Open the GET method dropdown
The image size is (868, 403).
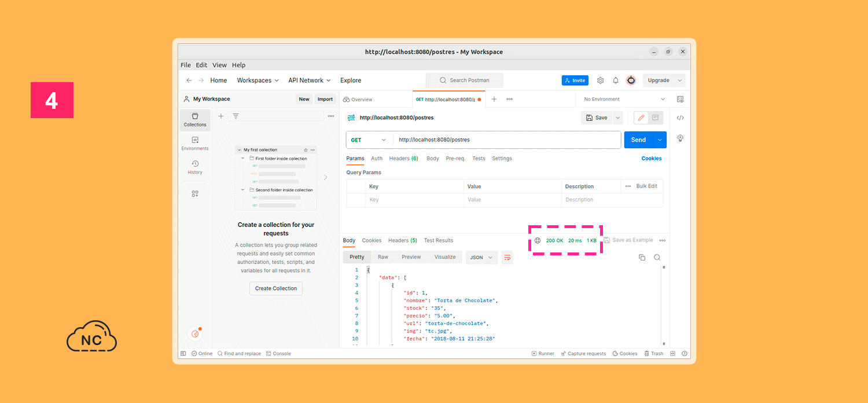(370, 140)
